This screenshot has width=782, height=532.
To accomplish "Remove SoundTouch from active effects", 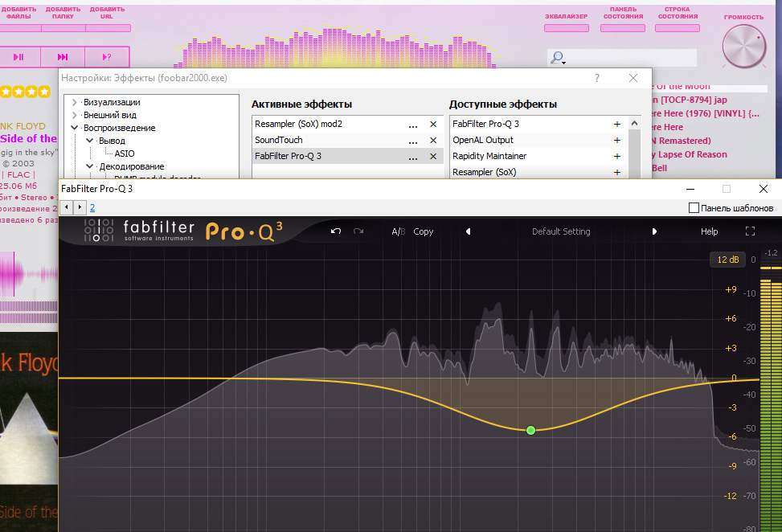I will [x=433, y=141].
